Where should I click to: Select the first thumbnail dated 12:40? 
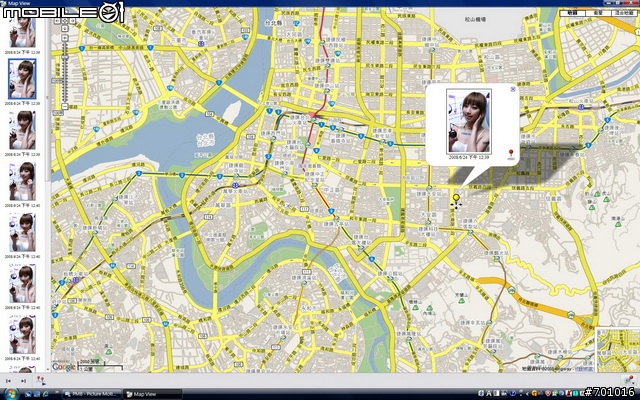(x=22, y=181)
